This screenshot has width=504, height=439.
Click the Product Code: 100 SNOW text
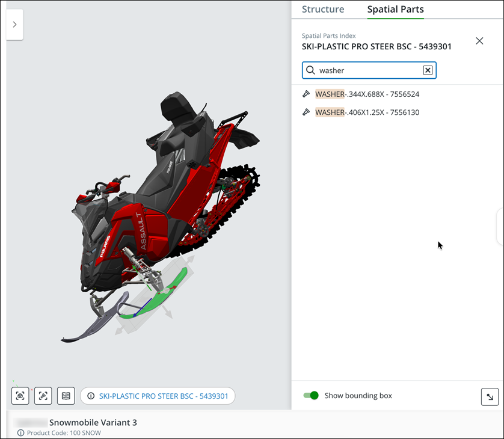point(64,433)
